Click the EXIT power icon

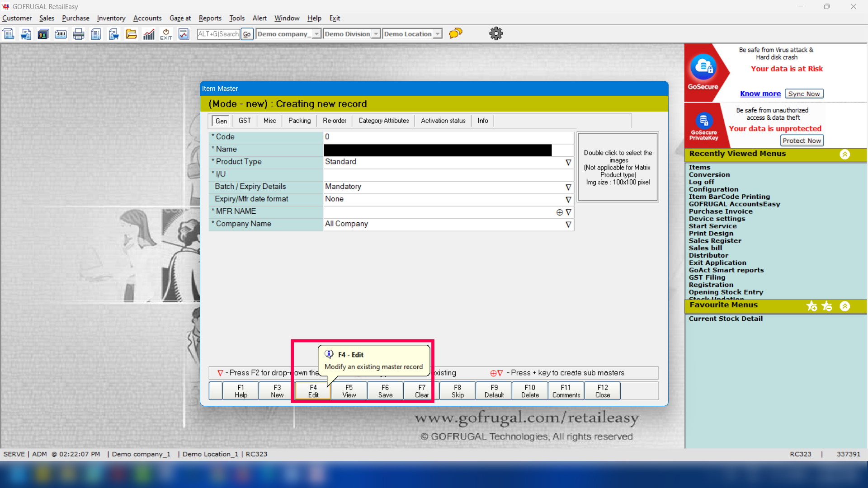(x=166, y=34)
